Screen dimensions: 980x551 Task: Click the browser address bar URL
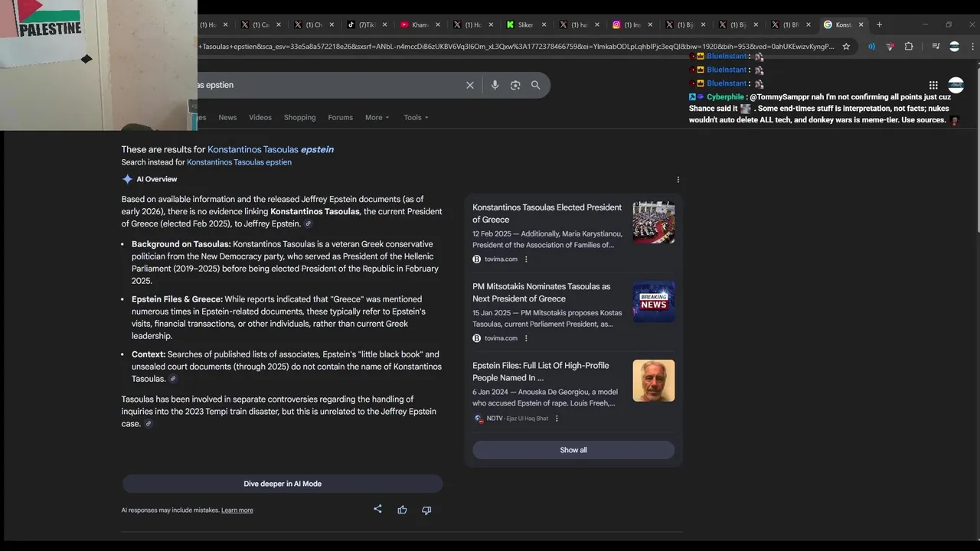(x=516, y=47)
